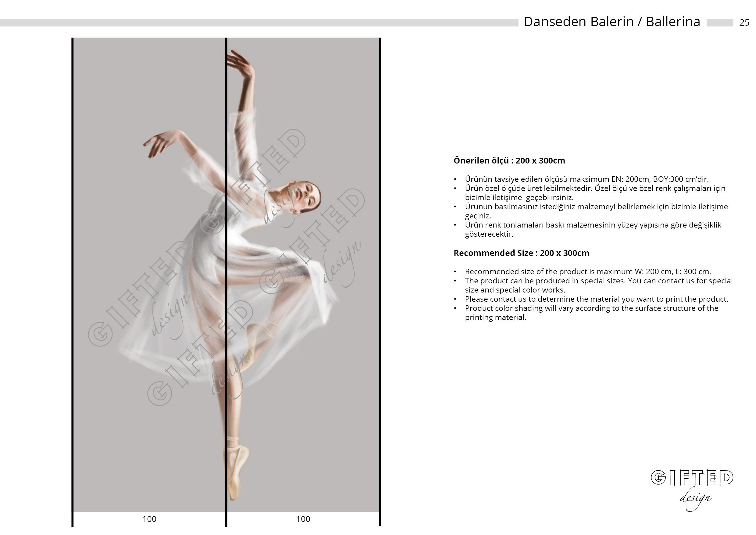
Task: Click the page number 25
Action: click(744, 22)
